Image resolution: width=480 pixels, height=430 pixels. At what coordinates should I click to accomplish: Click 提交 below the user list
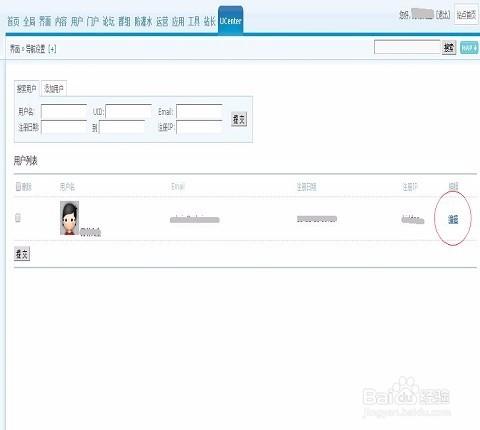coord(22,254)
